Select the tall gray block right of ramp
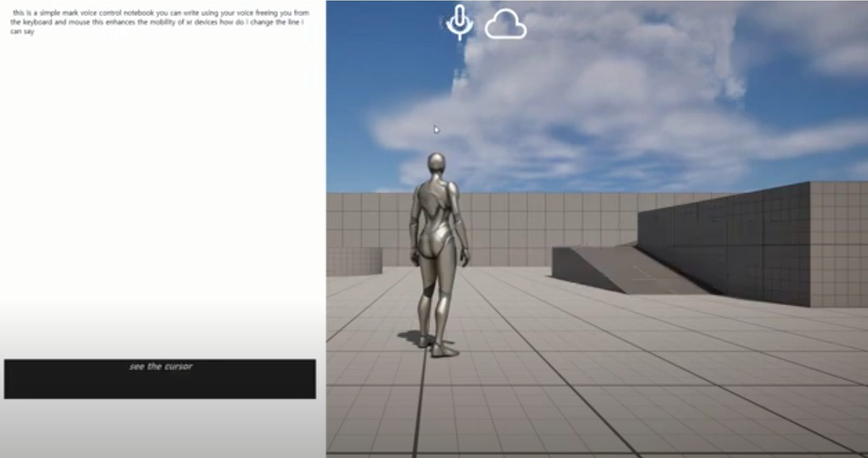868x458 pixels. [x=738, y=244]
